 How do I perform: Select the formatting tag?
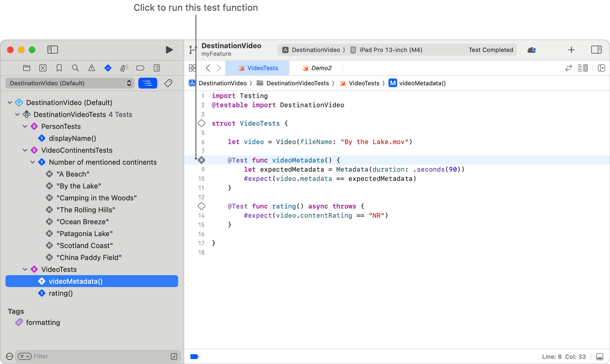click(x=43, y=323)
